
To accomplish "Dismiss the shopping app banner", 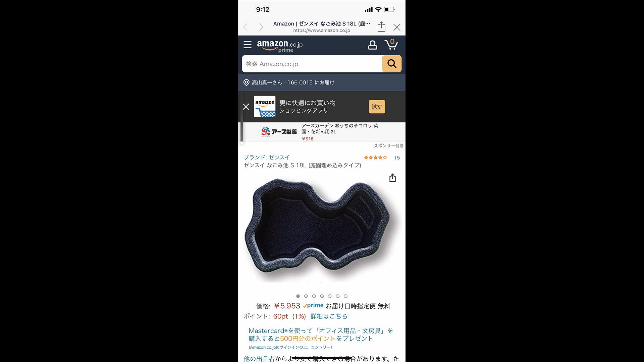I will click(246, 107).
